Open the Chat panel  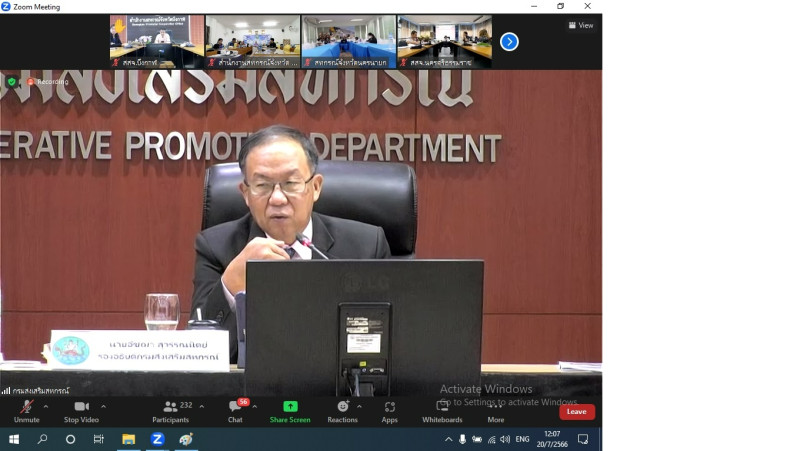click(235, 411)
